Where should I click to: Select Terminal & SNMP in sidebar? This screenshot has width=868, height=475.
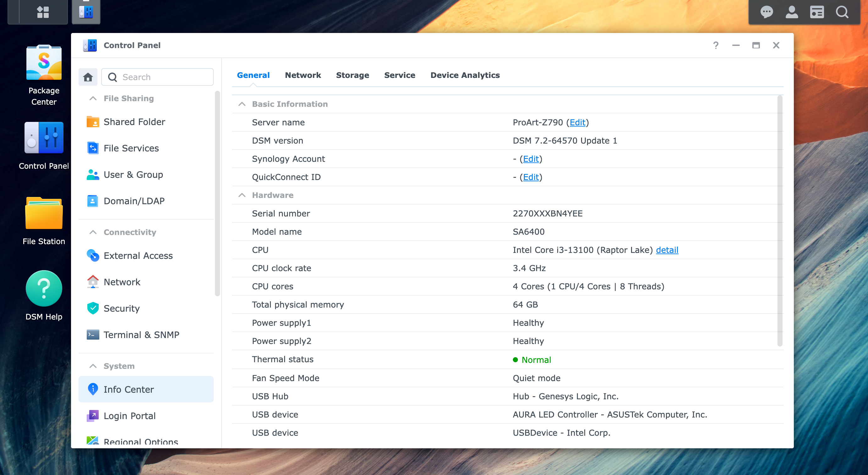coord(141,335)
